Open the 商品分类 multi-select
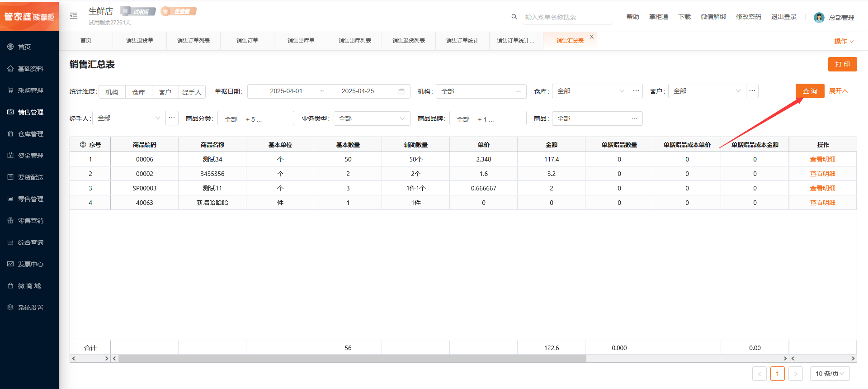 coord(256,119)
